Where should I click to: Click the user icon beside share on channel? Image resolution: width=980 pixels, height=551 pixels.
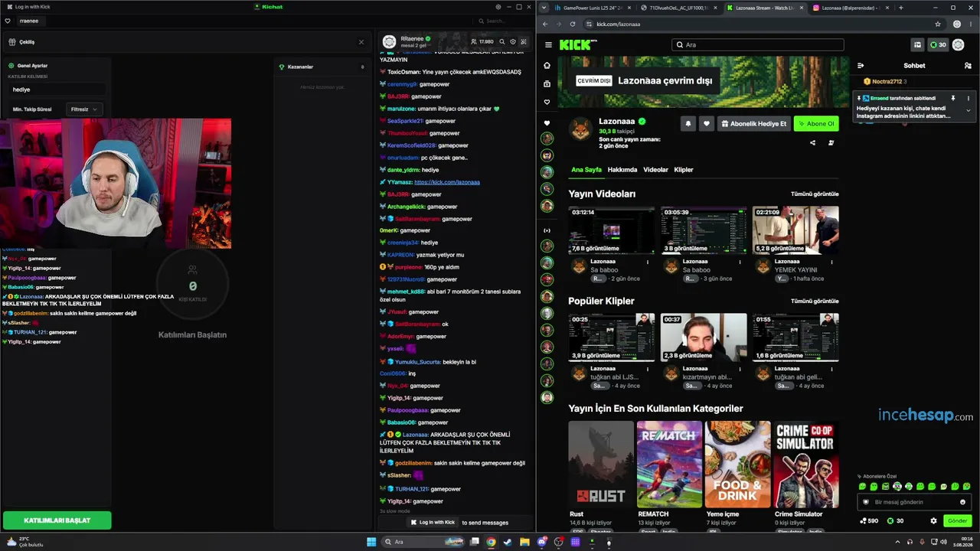pyautogui.click(x=831, y=142)
